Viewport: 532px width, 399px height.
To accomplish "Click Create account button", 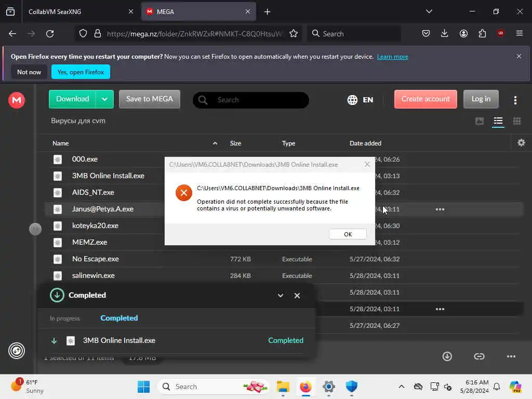I will pos(425,99).
